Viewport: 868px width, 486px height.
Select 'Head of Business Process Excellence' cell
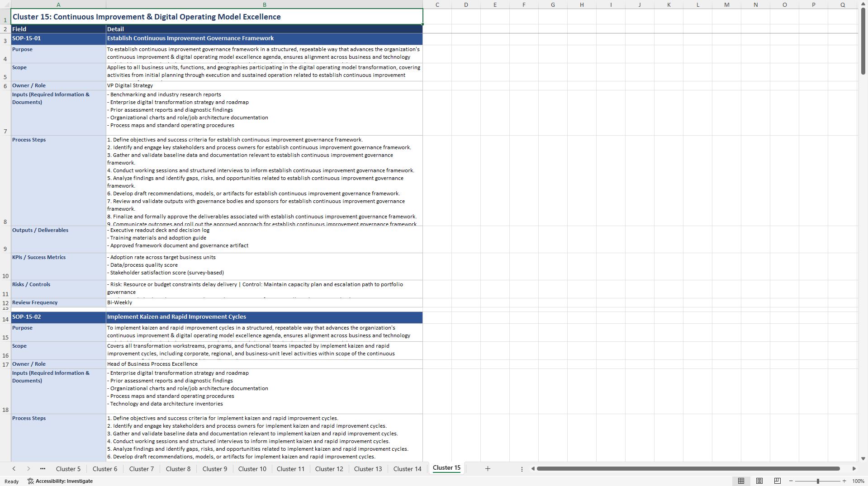tap(265, 364)
